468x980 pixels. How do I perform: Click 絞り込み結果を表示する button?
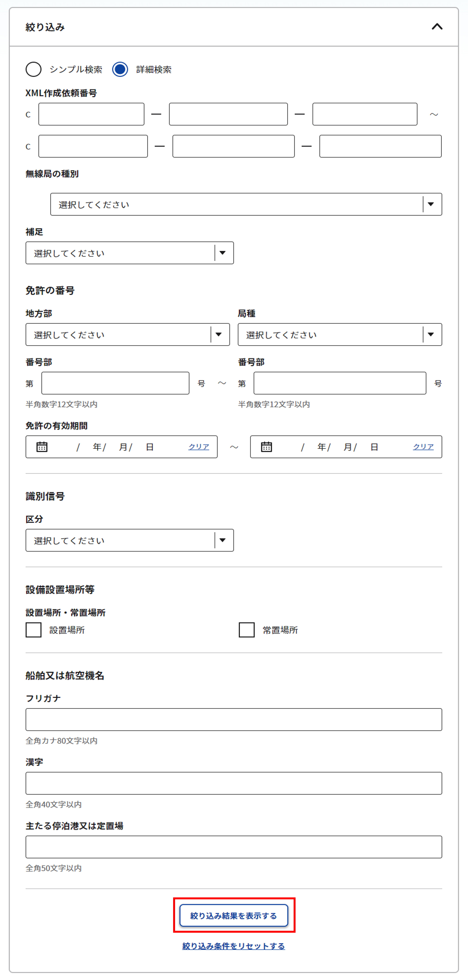click(x=234, y=915)
